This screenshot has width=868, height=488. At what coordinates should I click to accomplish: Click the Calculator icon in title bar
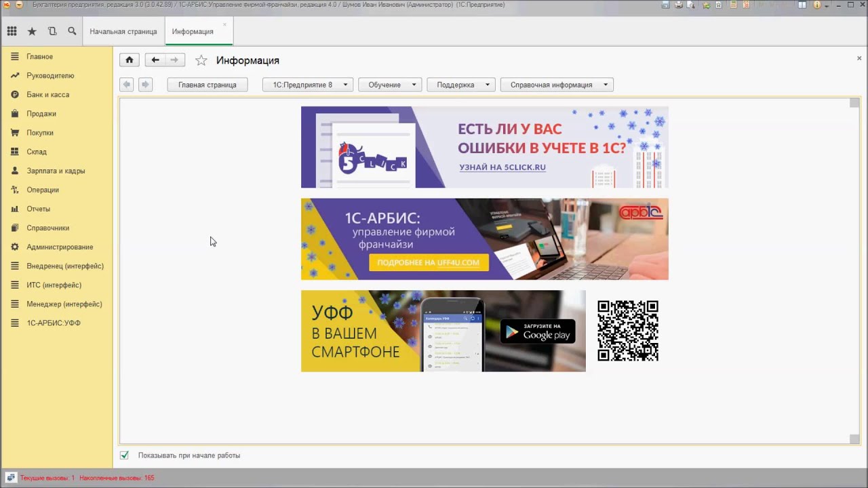click(x=733, y=5)
